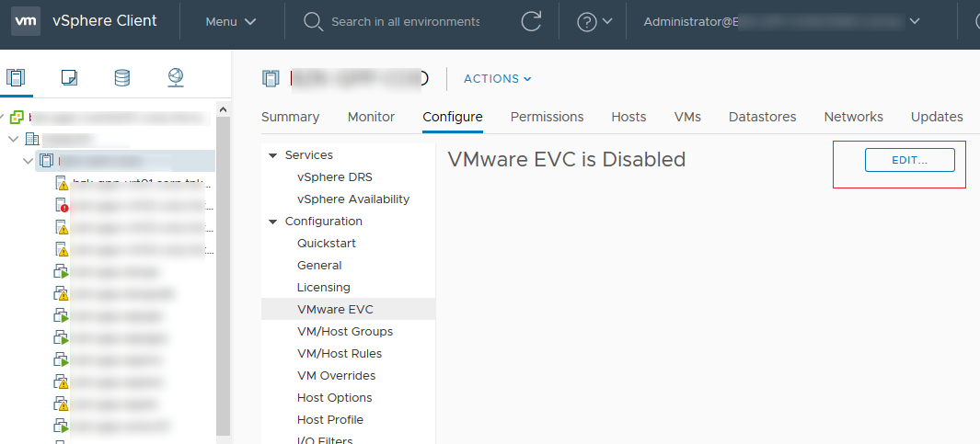Click the search magnifier icon
The height and width of the screenshot is (444, 980).
tap(313, 21)
